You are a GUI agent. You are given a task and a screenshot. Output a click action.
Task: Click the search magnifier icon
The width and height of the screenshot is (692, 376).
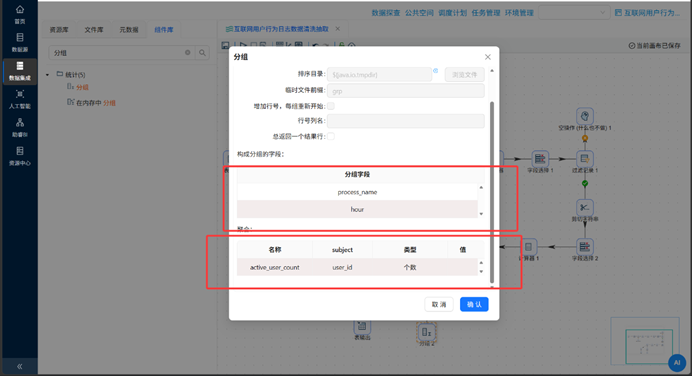tap(202, 53)
